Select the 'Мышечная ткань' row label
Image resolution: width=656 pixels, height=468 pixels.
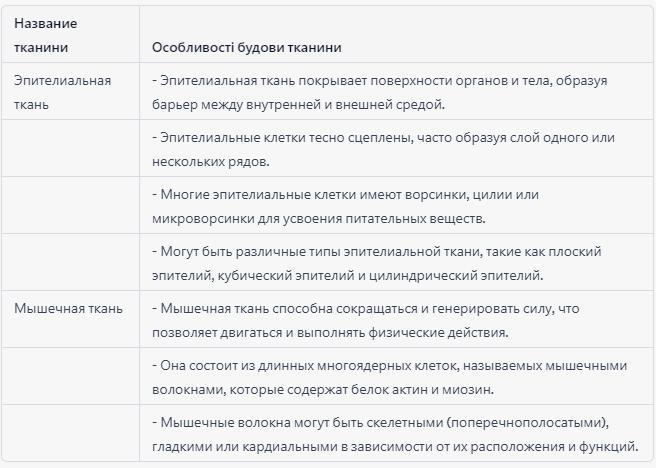click(68, 308)
